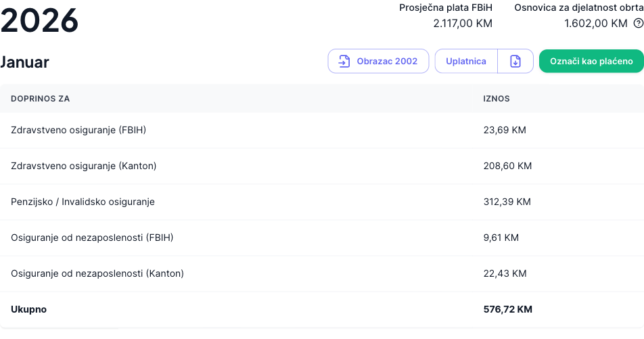Select Osiguranje od nezaposlenosti (Kanton) label

pos(97,273)
